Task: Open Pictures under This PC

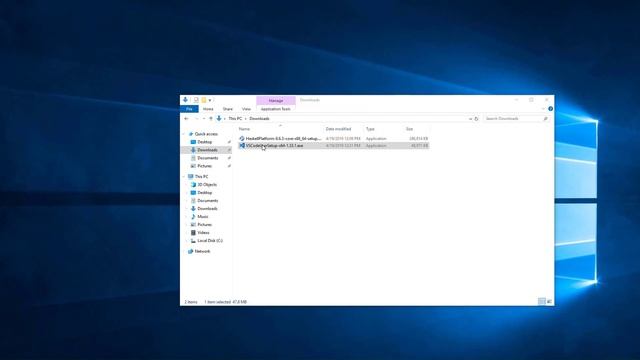Action: pyautogui.click(x=204, y=225)
